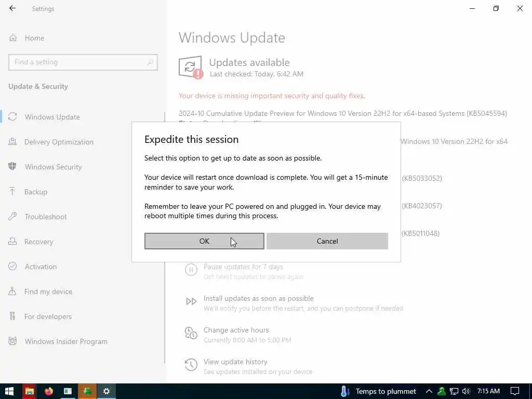Go back using the Settings back arrow

(12, 8)
